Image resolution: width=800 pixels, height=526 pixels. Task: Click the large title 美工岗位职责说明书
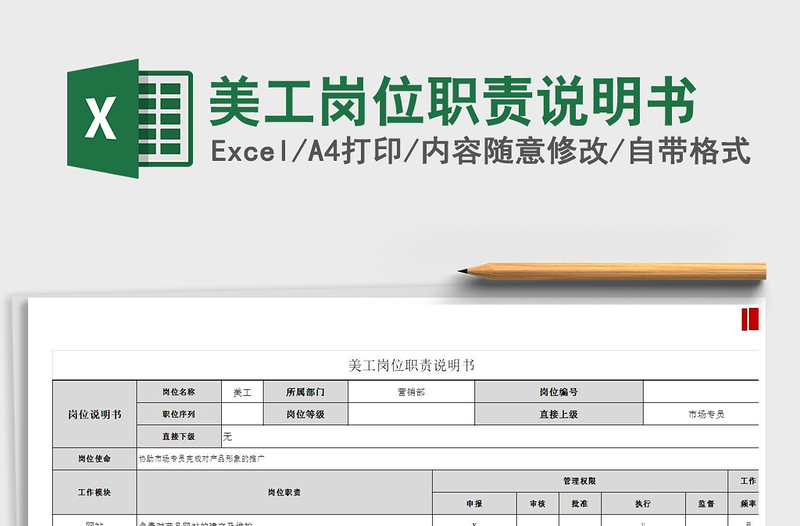(x=453, y=101)
